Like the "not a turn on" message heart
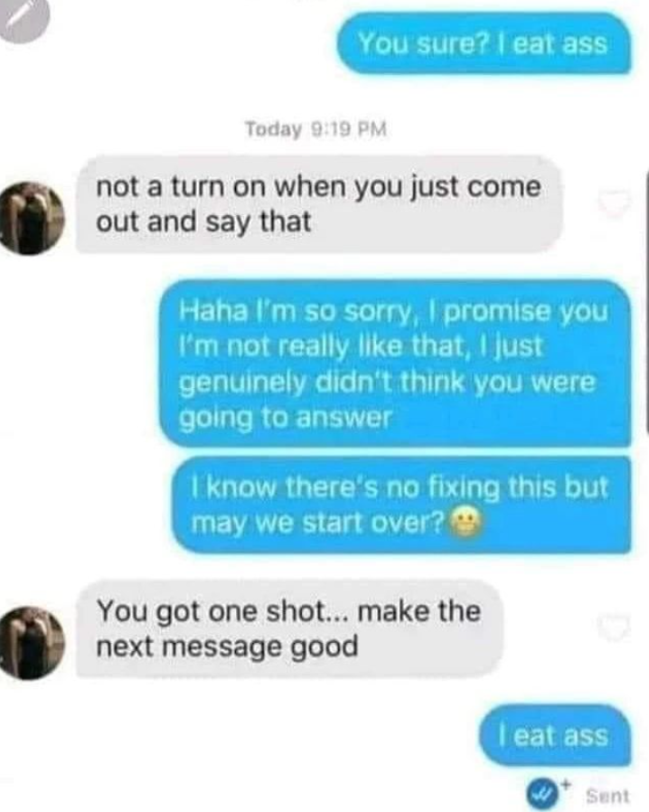The width and height of the screenshot is (649, 812). point(615,203)
